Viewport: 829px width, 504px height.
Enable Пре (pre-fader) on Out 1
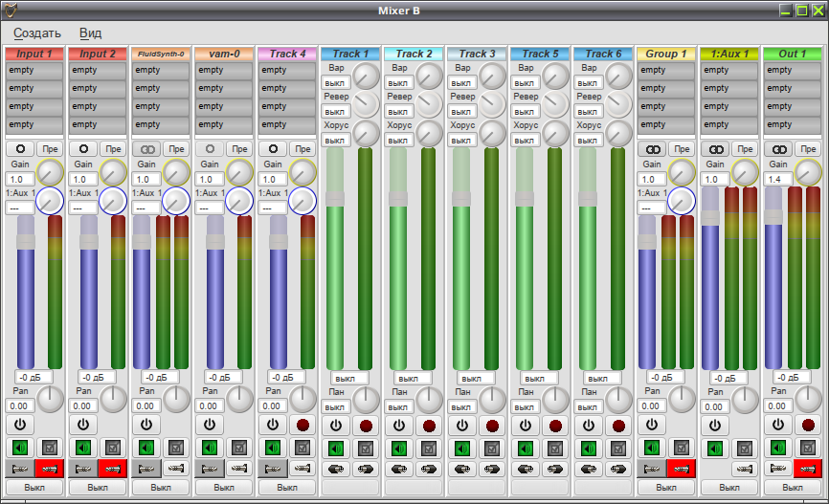click(x=808, y=149)
